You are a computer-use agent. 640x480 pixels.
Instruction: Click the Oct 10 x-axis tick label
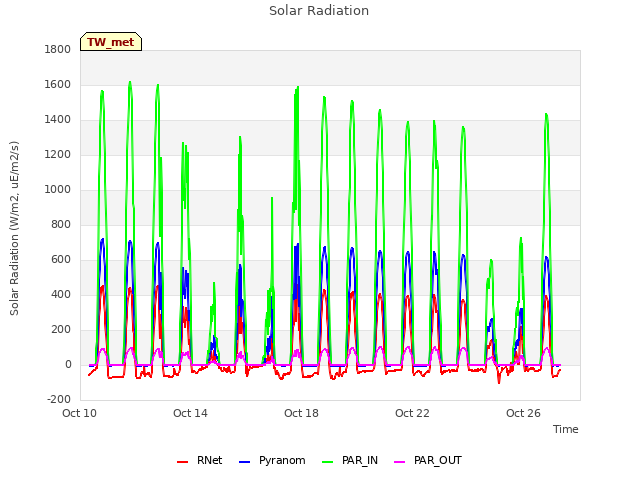80,413
